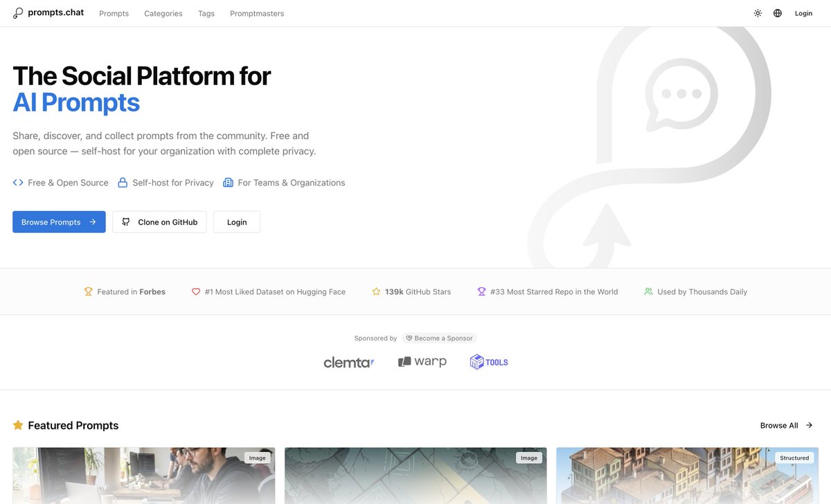Open the isometric buildings featured prompt thumbnail
This screenshot has height=504, width=831.
coord(687,476)
